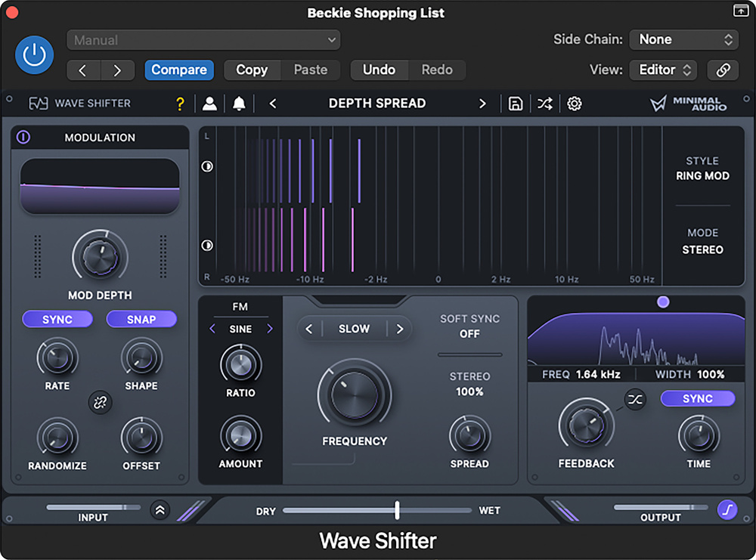Click the large FREQUENCY knob
Screen dimensions: 756x560
[355, 394]
